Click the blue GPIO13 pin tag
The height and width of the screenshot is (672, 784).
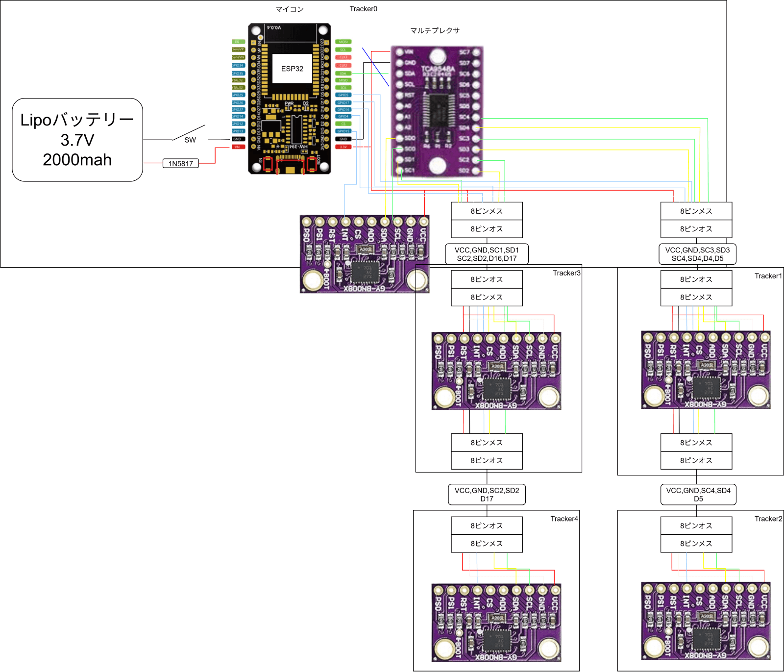point(238,131)
